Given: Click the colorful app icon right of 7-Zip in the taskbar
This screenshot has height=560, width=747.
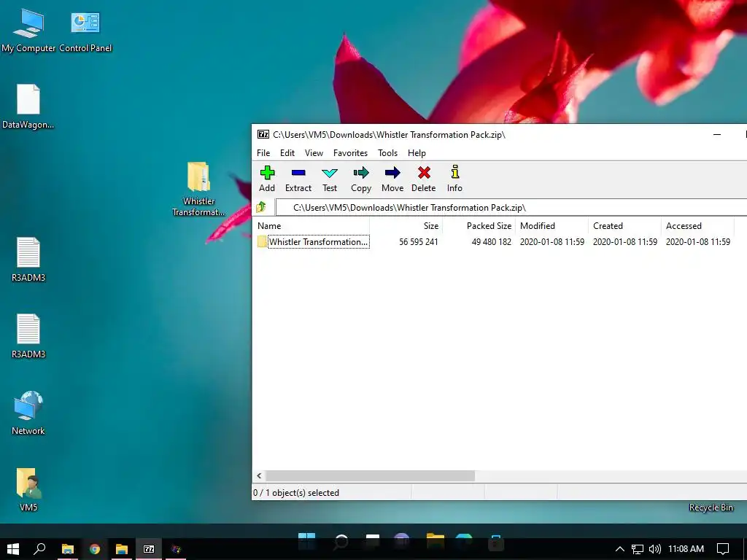Looking at the screenshot, I should [177, 549].
